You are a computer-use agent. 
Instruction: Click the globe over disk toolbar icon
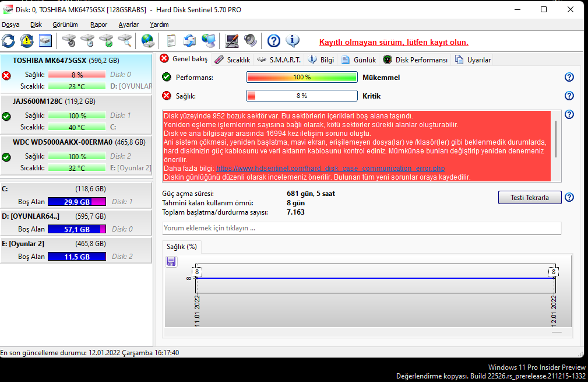[148, 41]
